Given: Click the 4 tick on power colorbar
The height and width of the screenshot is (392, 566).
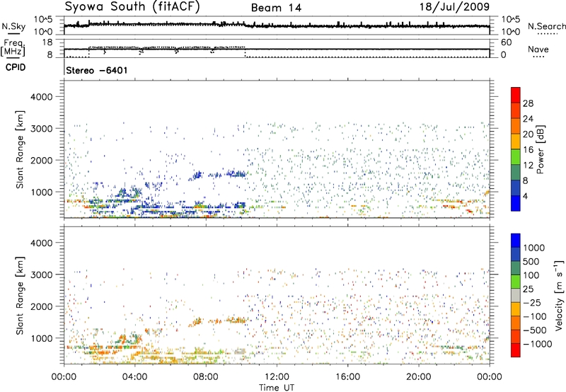Looking at the screenshot, I should pyautogui.click(x=525, y=197).
